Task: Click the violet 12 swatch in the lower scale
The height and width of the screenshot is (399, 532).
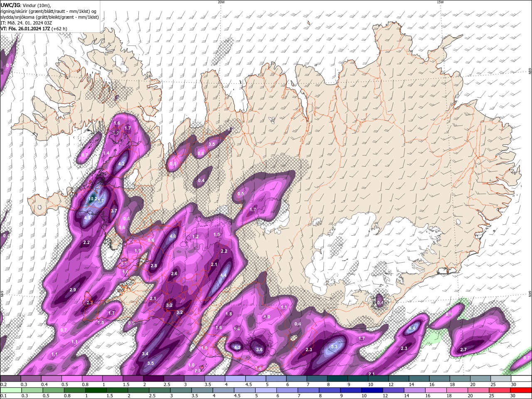Action: tap(393, 390)
